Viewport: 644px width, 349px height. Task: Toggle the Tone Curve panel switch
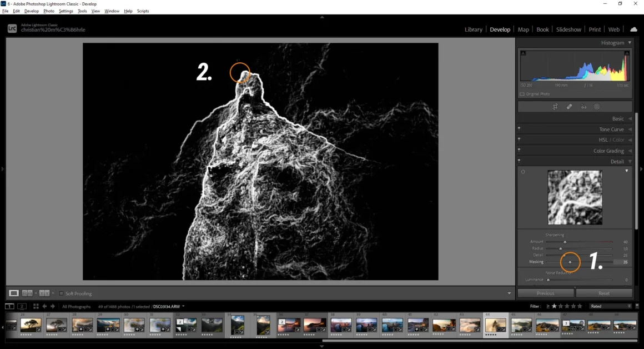(519, 129)
